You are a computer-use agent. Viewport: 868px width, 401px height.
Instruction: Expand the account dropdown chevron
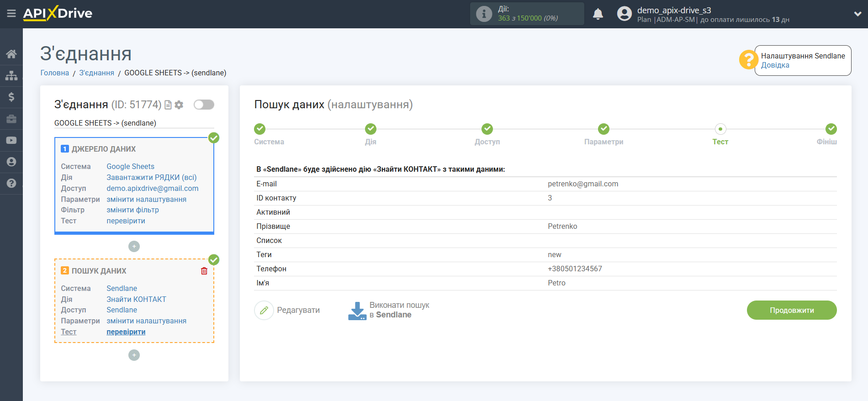(x=857, y=14)
